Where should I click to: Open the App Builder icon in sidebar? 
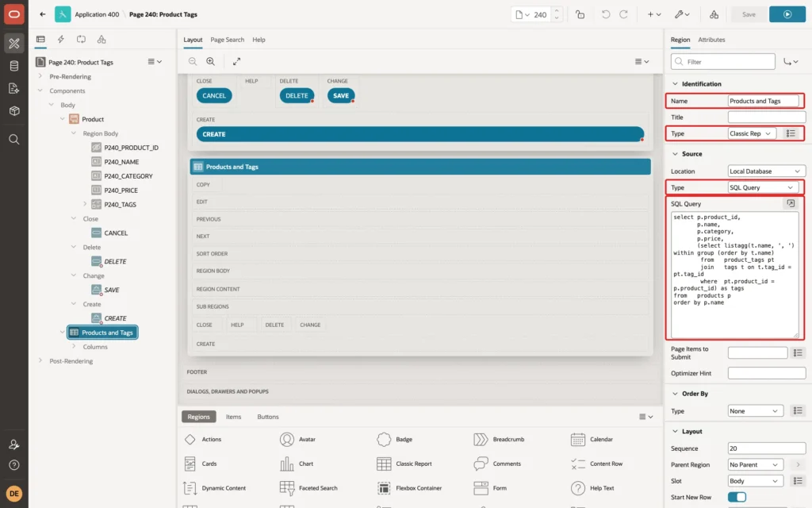tap(14, 44)
